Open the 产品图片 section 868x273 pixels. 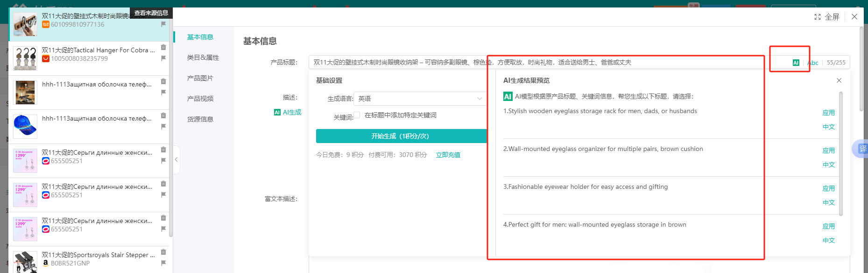coord(200,78)
